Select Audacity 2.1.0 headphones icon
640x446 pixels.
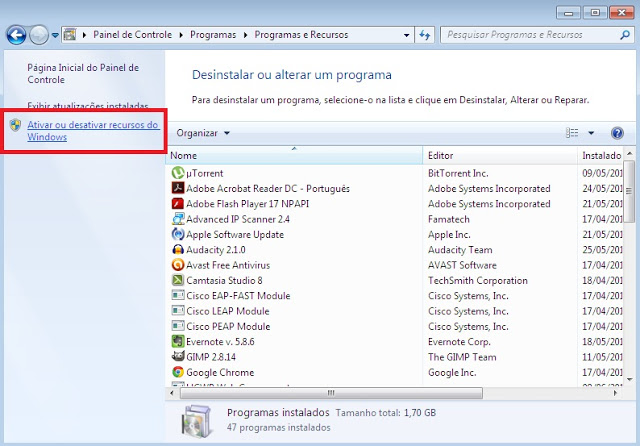click(178, 249)
